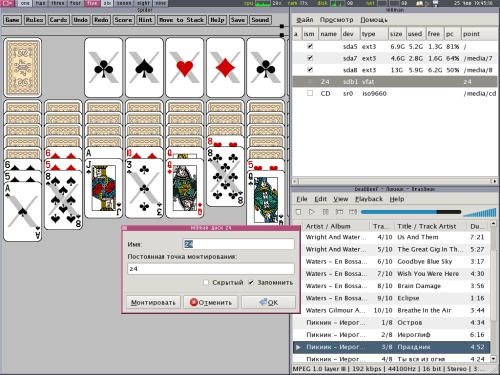The height and width of the screenshot is (375, 500).
Task: Enable the Скрытый checkbox
Action: [206, 282]
